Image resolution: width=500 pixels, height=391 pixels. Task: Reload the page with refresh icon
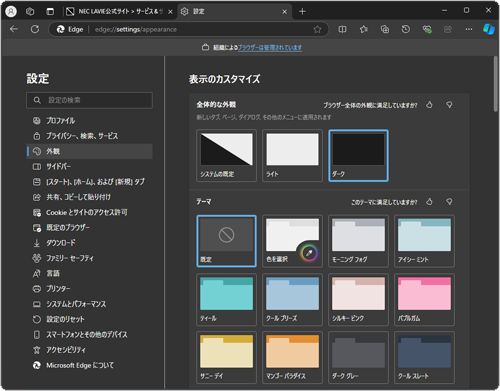(35, 29)
